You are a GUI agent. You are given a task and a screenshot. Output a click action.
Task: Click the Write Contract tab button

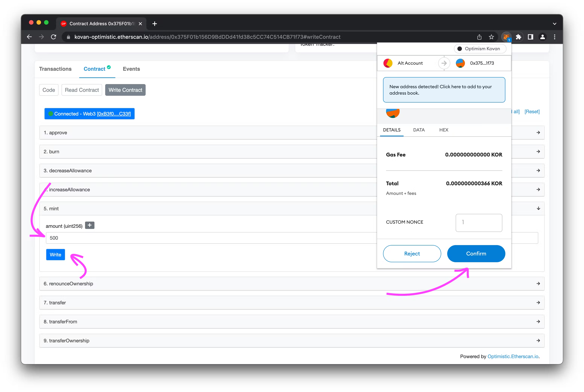tap(125, 90)
